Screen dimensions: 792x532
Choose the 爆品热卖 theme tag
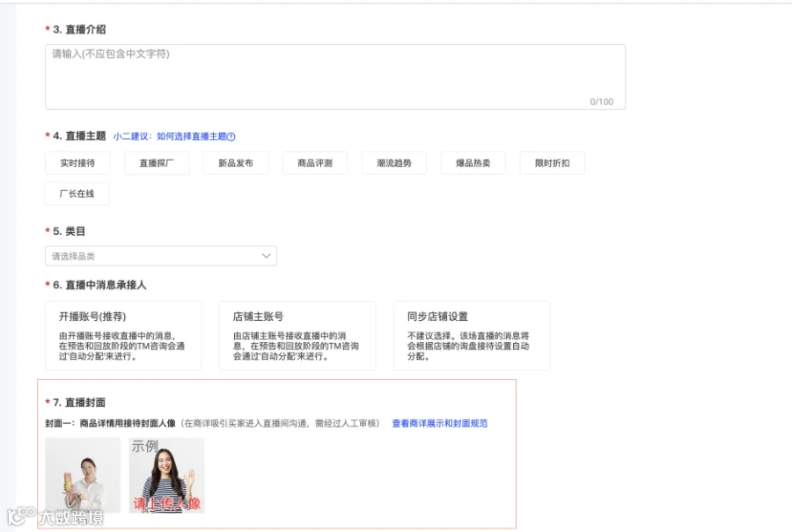click(x=473, y=163)
